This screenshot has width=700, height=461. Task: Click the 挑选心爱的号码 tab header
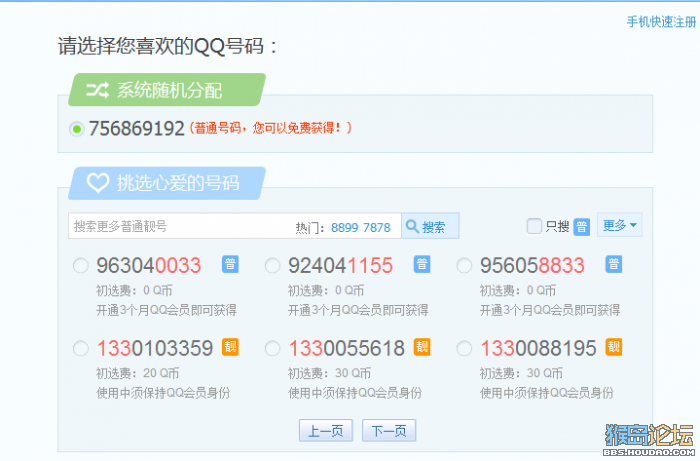(x=167, y=183)
